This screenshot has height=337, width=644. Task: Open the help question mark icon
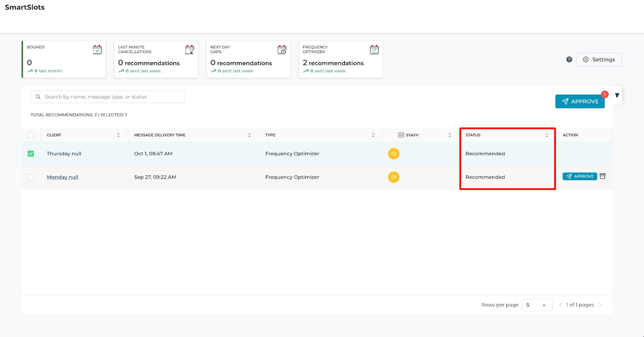[569, 59]
